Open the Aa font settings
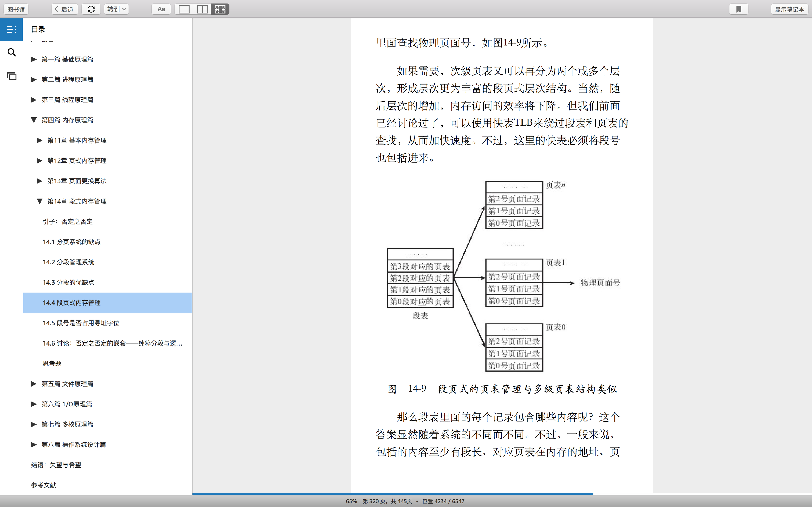Viewport: 812px width, 507px height. point(161,9)
